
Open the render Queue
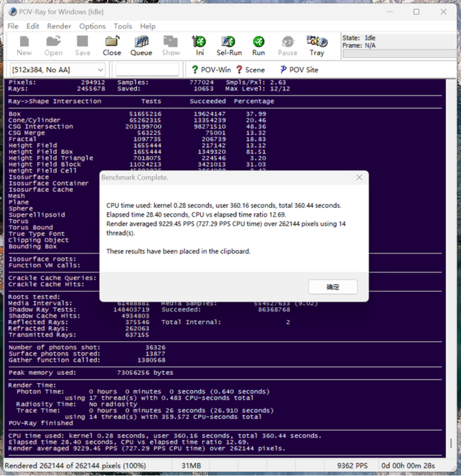141,46
